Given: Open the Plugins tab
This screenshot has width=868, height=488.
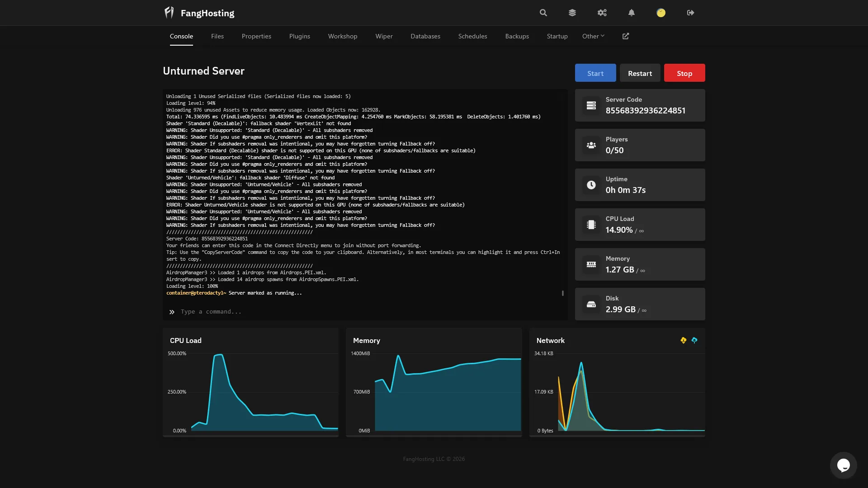Looking at the screenshot, I should [x=300, y=36].
